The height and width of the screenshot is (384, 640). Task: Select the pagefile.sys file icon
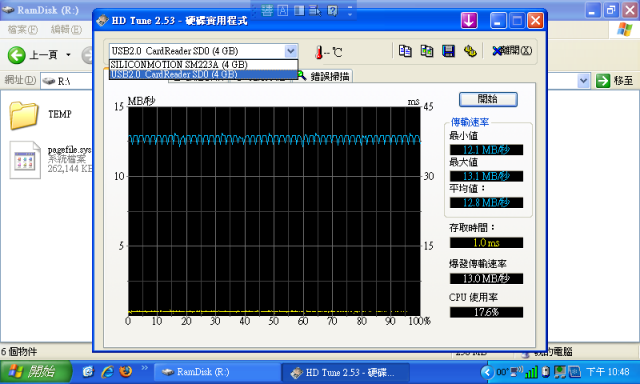pos(25,160)
